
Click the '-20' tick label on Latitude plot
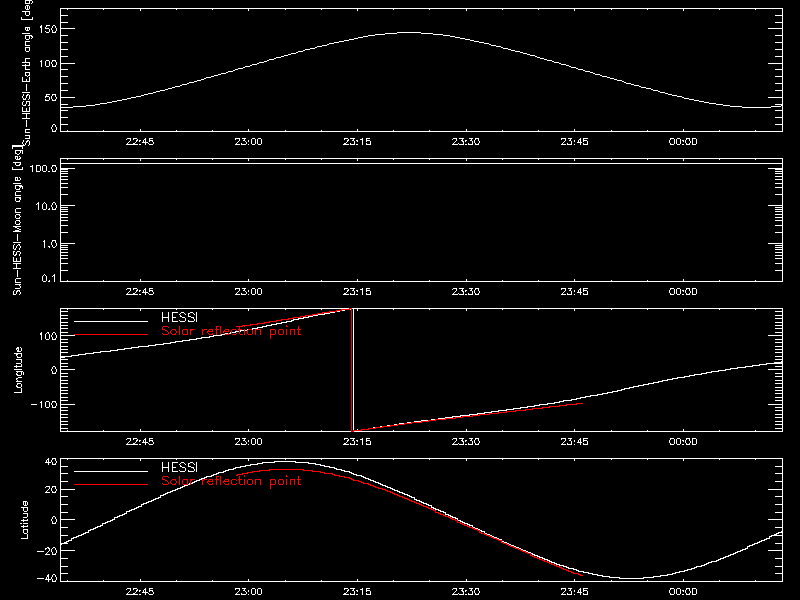47,551
